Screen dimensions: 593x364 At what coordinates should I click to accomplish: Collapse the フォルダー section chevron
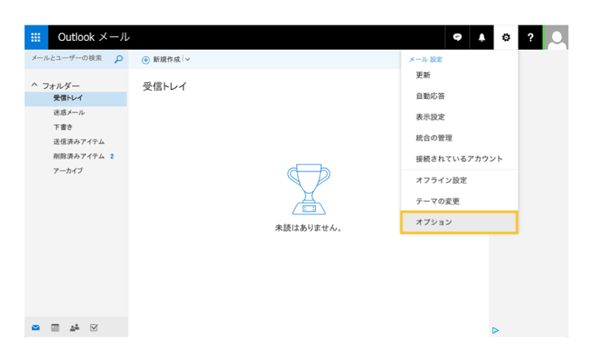click(x=34, y=85)
